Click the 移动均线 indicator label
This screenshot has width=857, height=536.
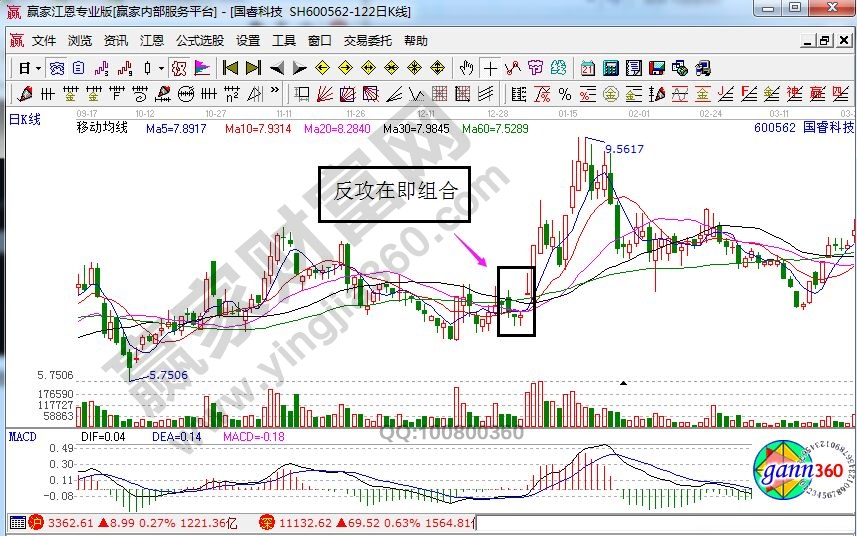pos(102,128)
